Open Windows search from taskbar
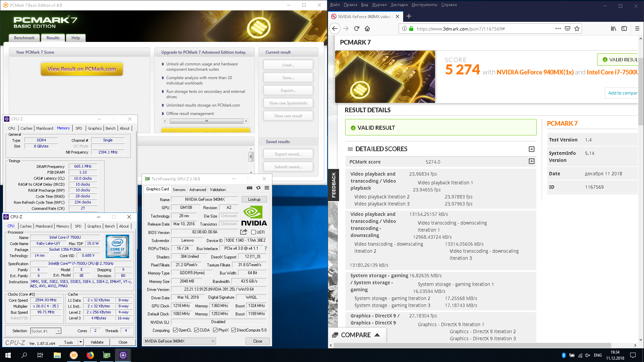The width and height of the screenshot is (644, 362). (x=24, y=355)
